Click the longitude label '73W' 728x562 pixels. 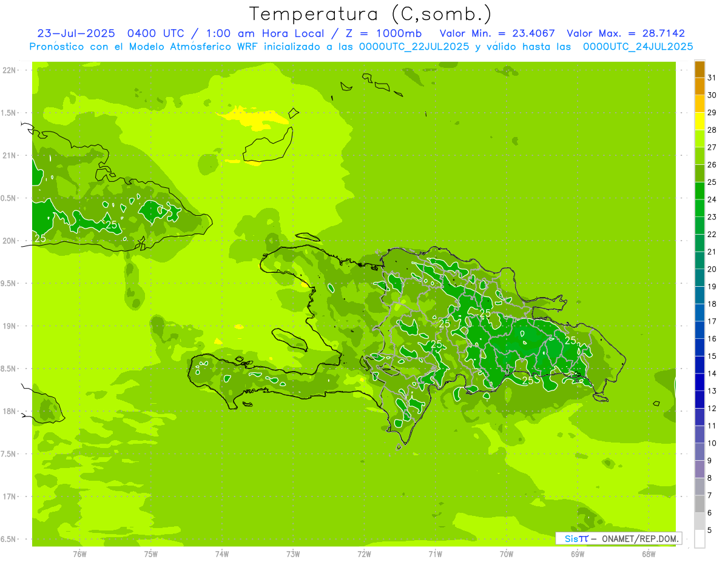(293, 554)
